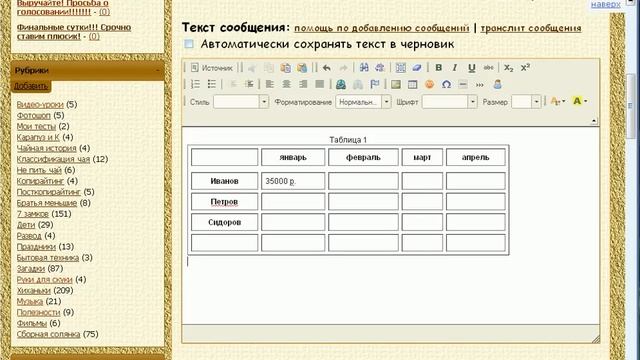Click the increase indent icon
Image resolution: width=640 pixels, height=360 pixels.
tap(249, 84)
